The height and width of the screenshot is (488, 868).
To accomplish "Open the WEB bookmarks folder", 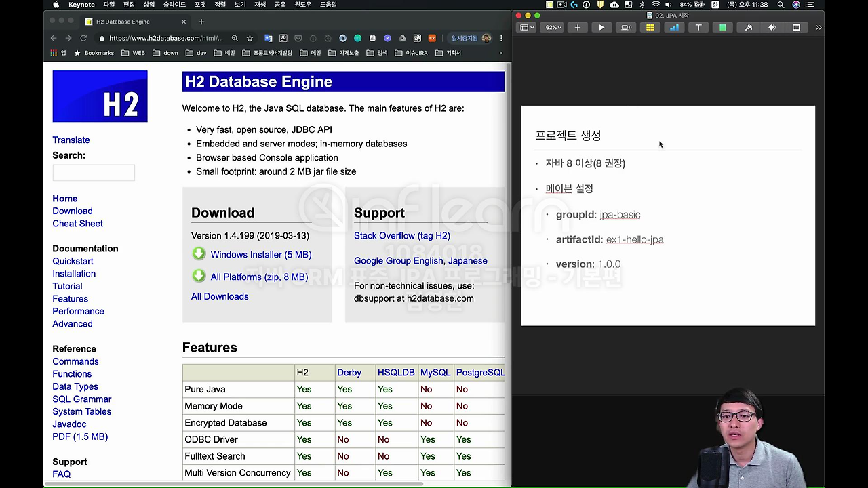I will (132, 53).
